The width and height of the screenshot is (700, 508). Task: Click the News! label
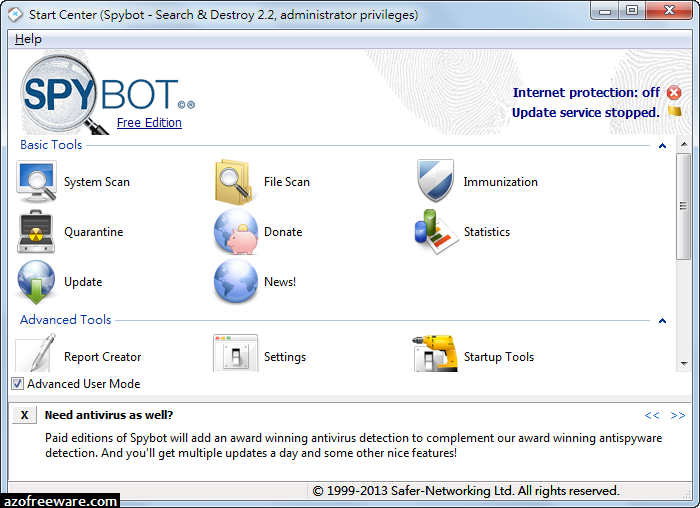click(x=280, y=282)
